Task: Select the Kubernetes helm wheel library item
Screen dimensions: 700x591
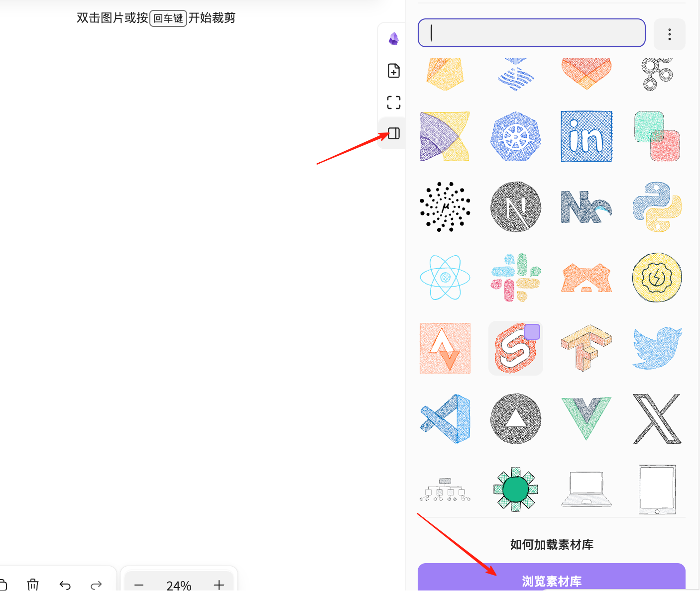Action: click(516, 136)
